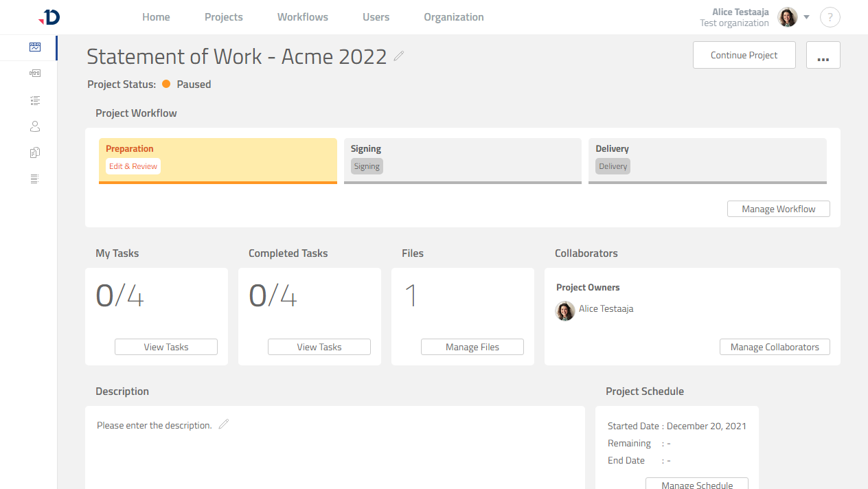Open the tasks checklist icon in sidebar
868x489 pixels.
coord(35,100)
